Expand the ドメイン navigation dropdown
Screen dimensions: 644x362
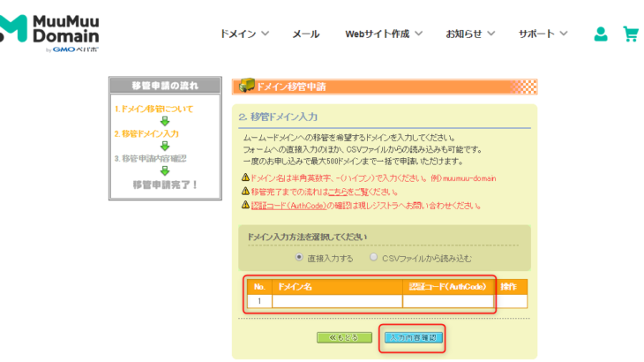pos(243,34)
